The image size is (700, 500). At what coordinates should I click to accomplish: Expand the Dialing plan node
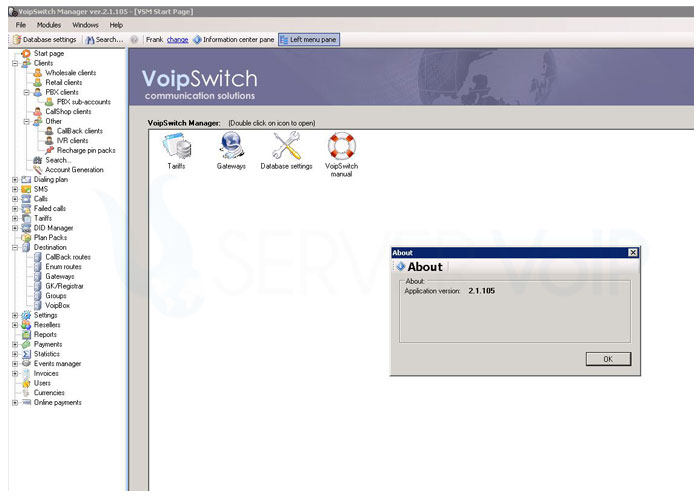pos(15,179)
